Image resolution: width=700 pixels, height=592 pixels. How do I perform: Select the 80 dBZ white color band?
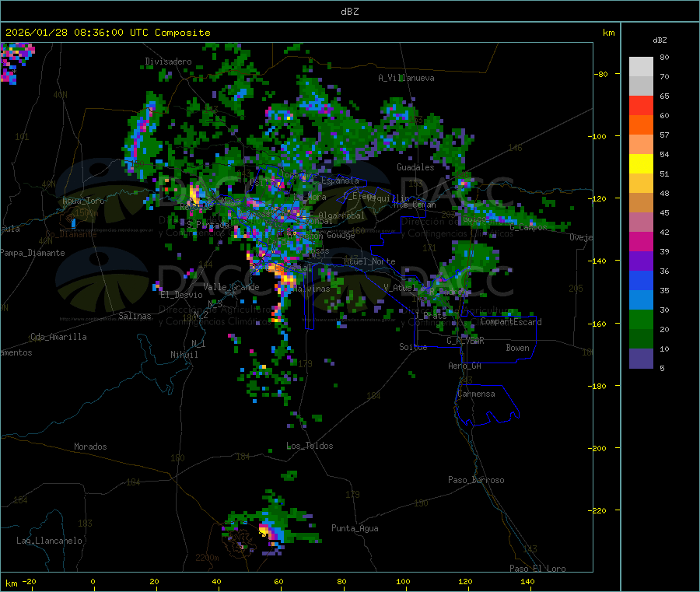coord(641,67)
